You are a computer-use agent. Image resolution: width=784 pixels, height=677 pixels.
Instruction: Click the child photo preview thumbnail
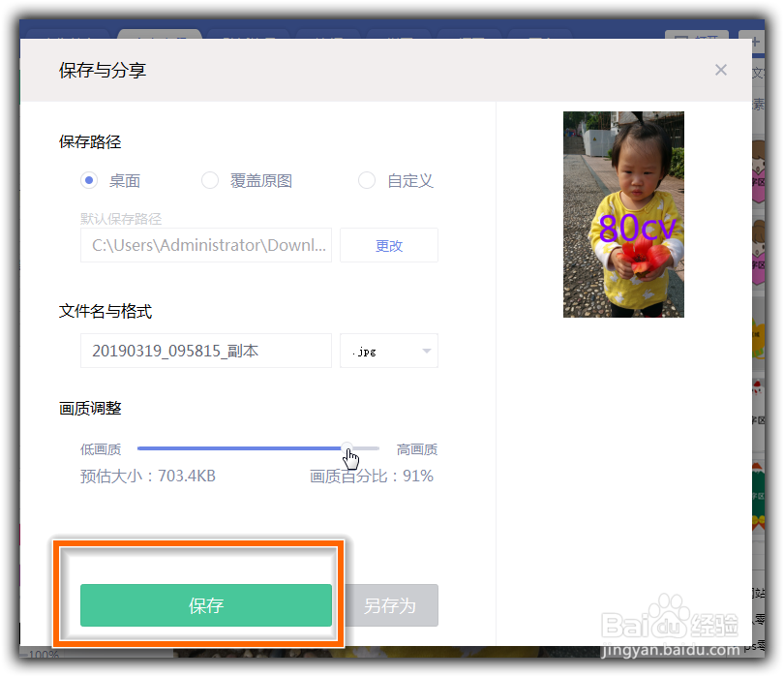(623, 214)
